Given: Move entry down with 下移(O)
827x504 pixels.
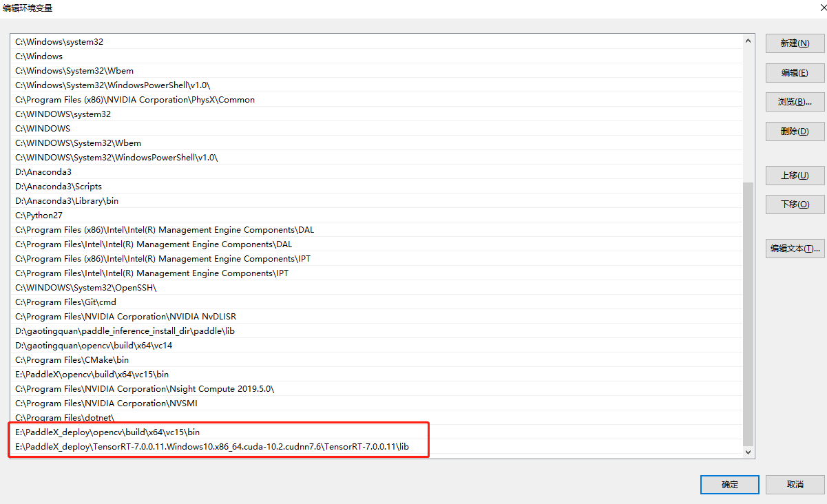Looking at the screenshot, I should pos(794,204).
